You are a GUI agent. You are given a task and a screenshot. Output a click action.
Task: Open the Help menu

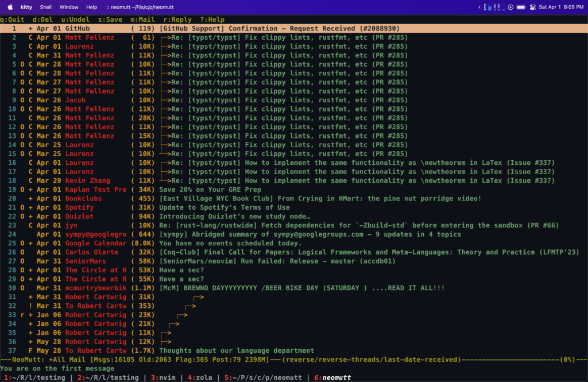click(91, 7)
